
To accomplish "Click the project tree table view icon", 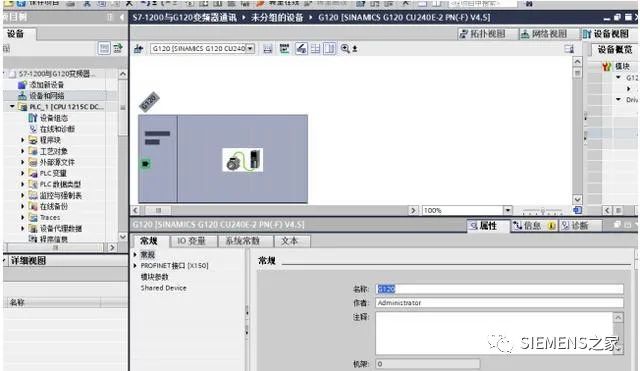I will [x=104, y=49].
